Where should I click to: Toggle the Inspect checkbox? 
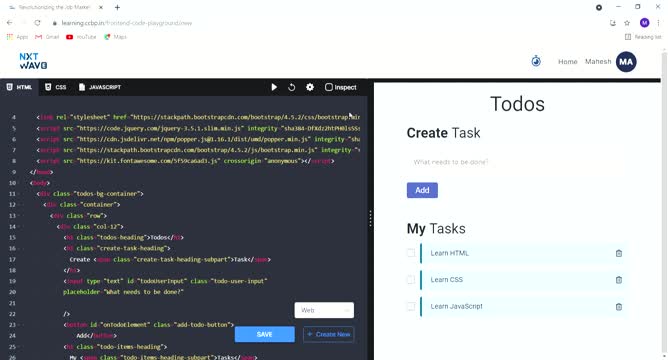328,87
